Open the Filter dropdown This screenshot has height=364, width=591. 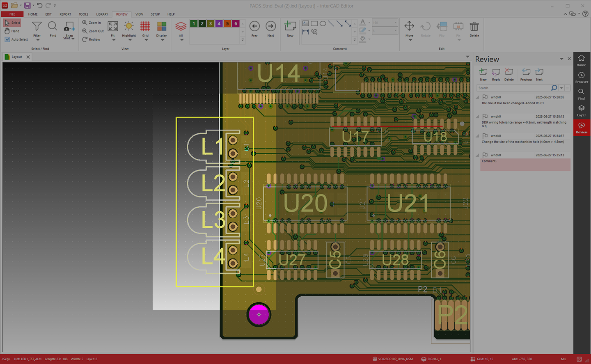(x=37, y=40)
